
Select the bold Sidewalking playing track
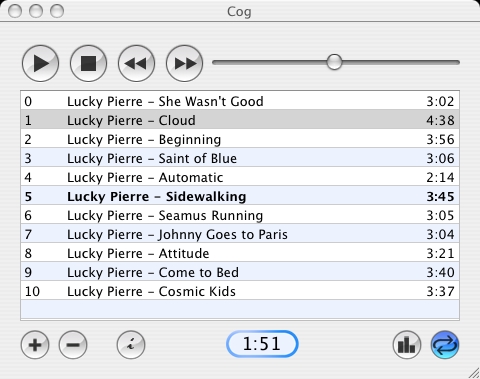[x=240, y=196]
